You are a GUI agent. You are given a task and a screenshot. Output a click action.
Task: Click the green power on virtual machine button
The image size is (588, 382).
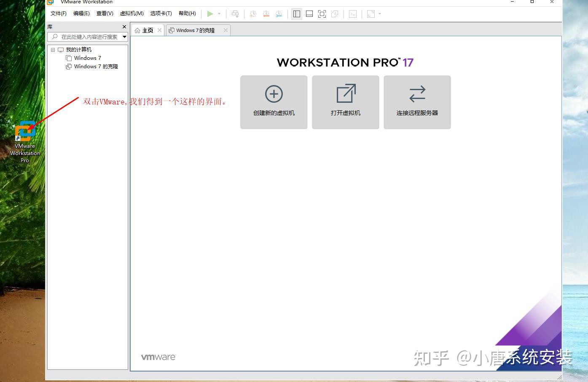pyautogui.click(x=210, y=14)
